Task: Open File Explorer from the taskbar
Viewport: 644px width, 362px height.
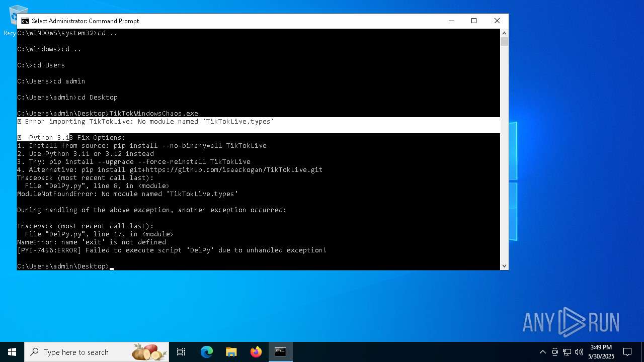Action: coord(231,352)
